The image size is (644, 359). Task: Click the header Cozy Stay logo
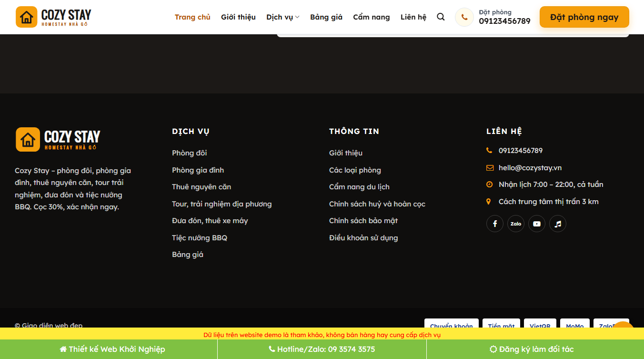(53, 17)
